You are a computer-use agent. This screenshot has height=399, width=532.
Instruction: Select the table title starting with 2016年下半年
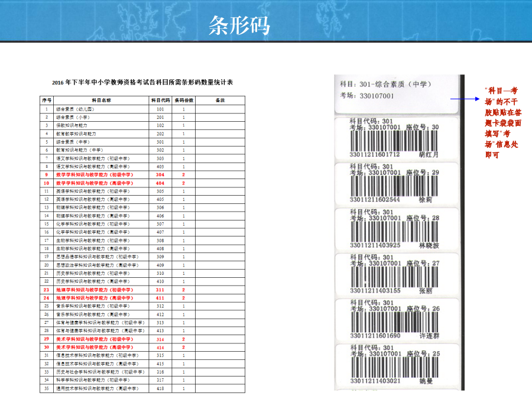click(x=142, y=82)
